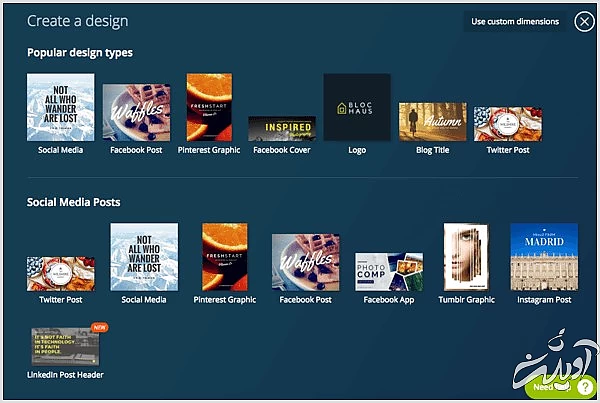
Task: Pick Pinterest Graphic under Popular design types
Action: click(x=209, y=107)
